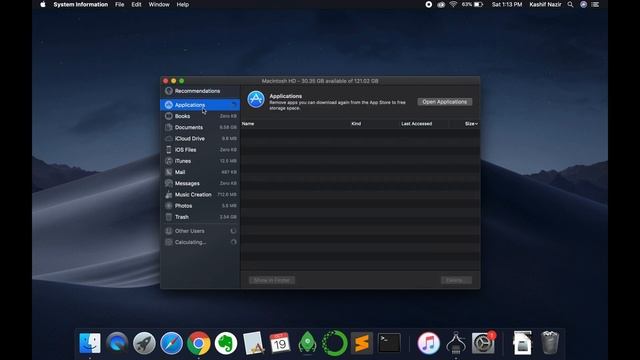Sort the list by Kind column
640x360 pixels.
point(356,124)
